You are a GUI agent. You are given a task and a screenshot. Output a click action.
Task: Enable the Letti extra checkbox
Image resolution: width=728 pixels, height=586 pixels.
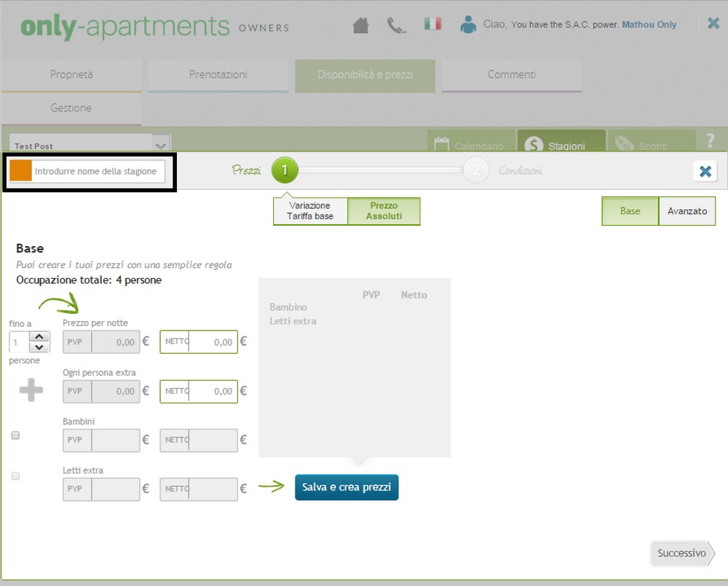pos(15,476)
